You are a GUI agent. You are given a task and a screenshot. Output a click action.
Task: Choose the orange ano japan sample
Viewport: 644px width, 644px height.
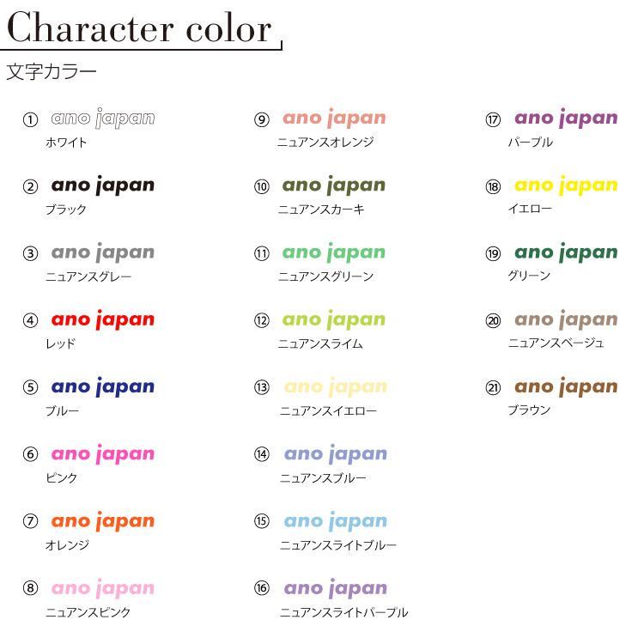(x=103, y=521)
